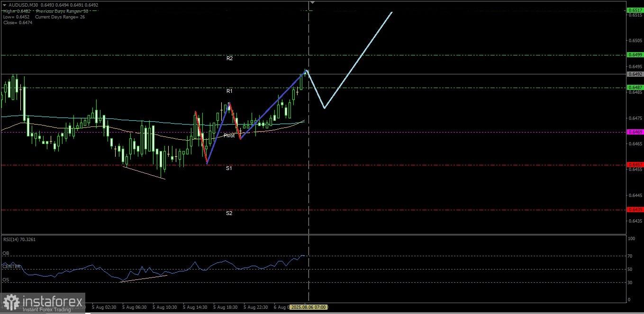
Task: Click the Close= 0.6474 info text
Action: click(x=18, y=22)
